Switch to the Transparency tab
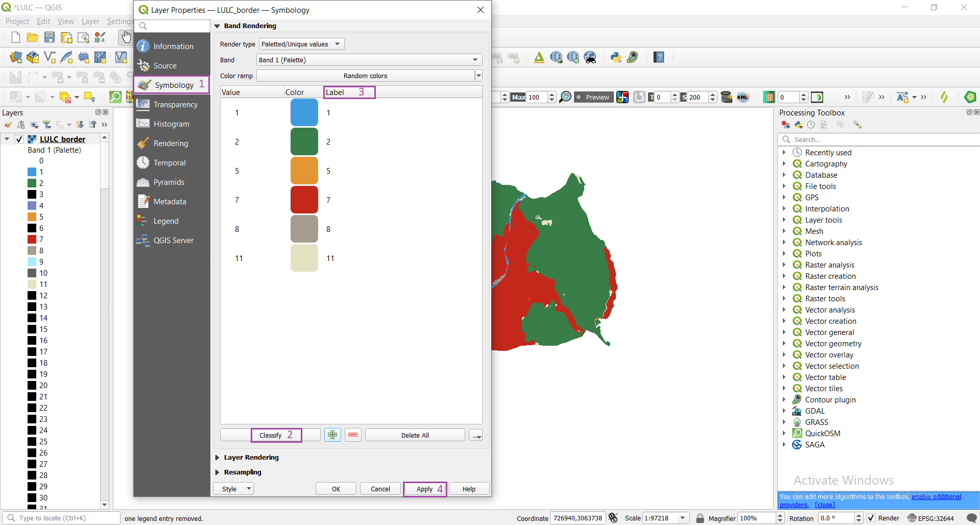 coord(176,105)
